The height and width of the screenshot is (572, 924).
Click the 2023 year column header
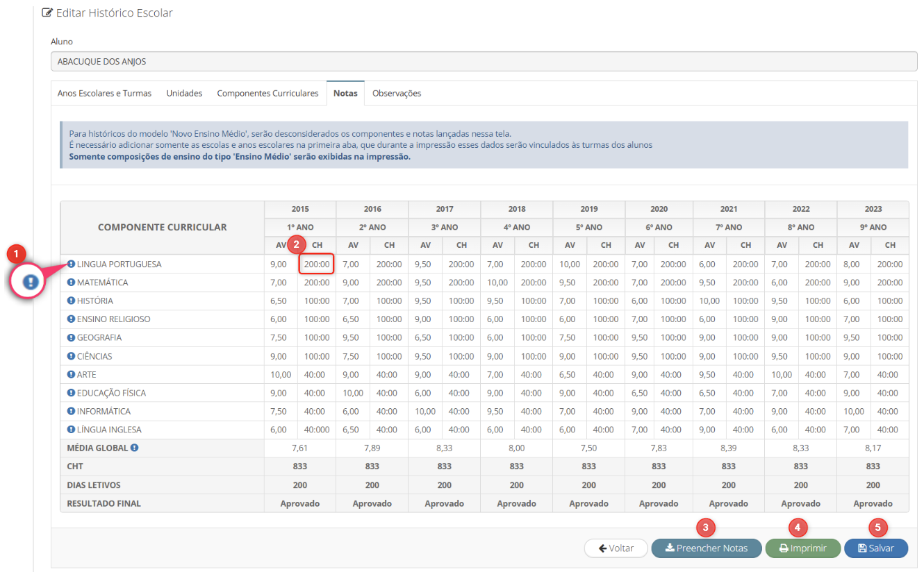[x=873, y=209]
